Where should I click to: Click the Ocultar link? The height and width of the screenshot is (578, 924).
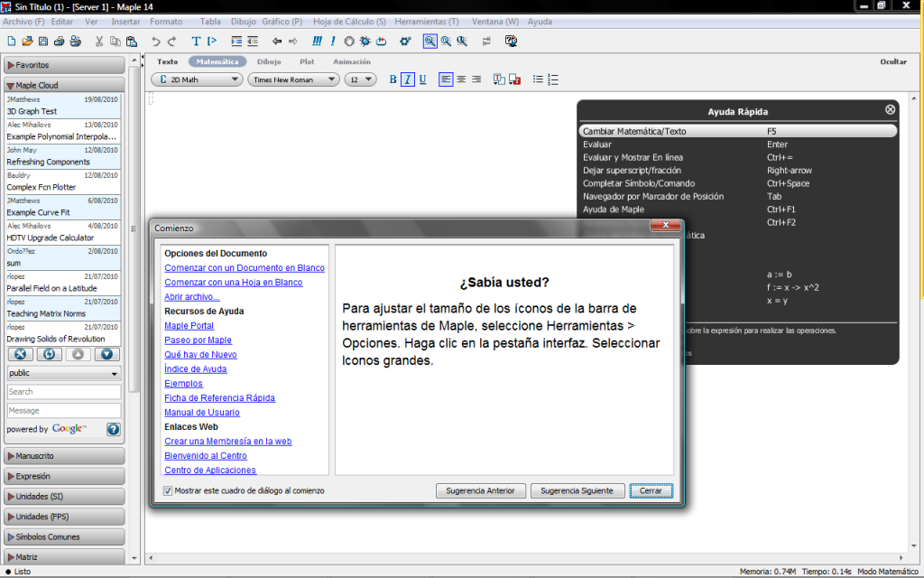click(893, 61)
